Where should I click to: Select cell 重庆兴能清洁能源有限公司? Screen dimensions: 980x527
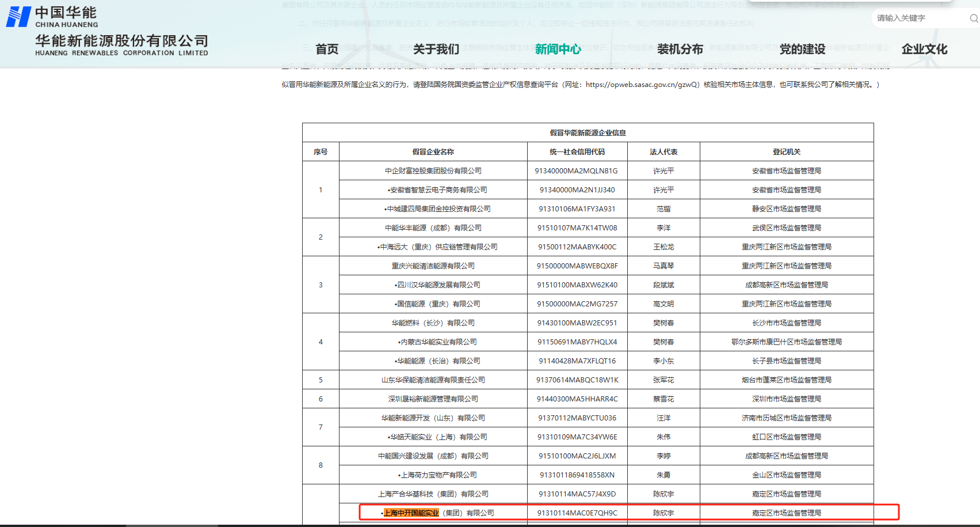(x=433, y=266)
